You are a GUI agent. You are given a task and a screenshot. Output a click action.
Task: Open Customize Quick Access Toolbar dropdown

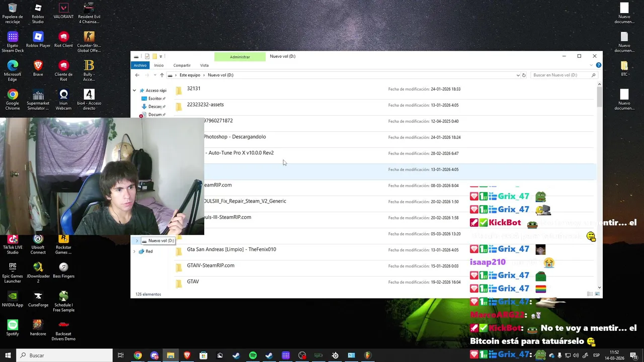[160, 56]
